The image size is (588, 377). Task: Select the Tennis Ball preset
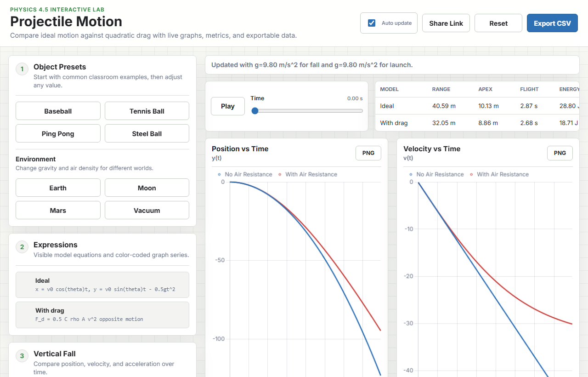[147, 111]
